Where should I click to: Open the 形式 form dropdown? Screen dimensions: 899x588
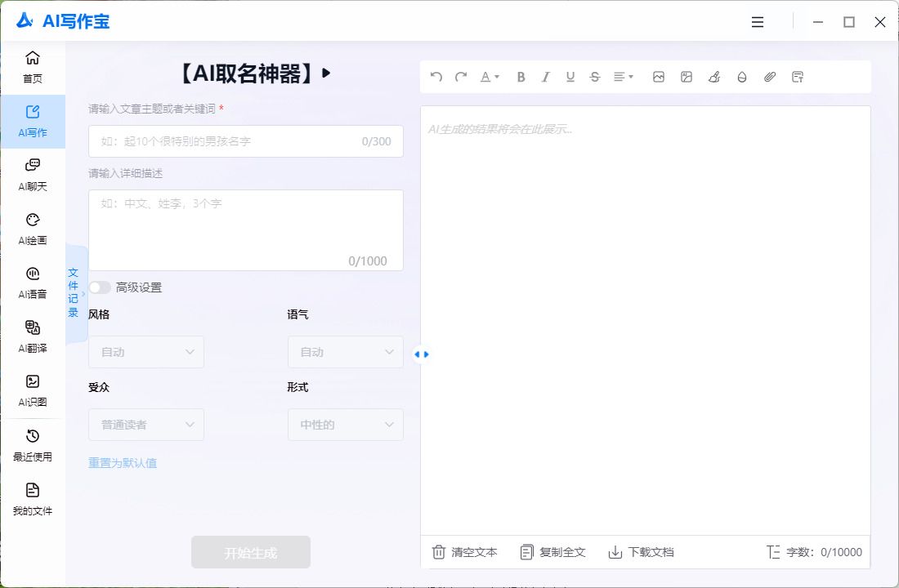coord(345,425)
